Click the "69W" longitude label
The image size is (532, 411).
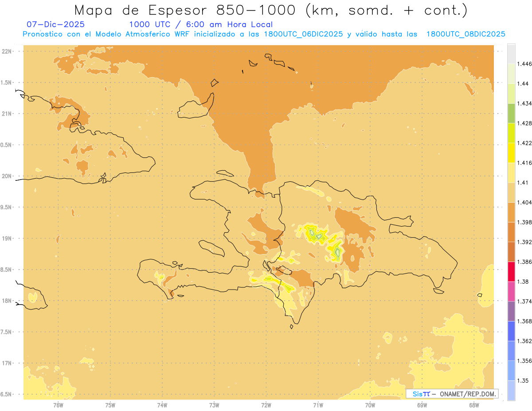click(x=422, y=405)
